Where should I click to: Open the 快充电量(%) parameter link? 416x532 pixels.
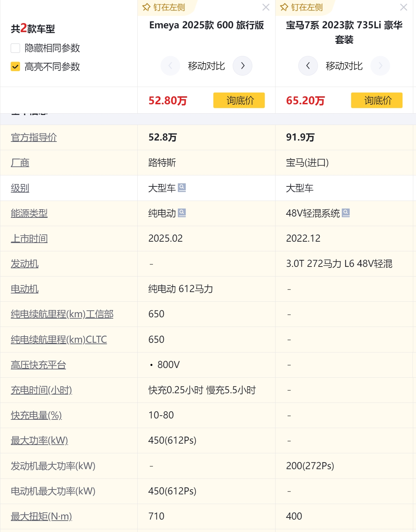point(36,415)
